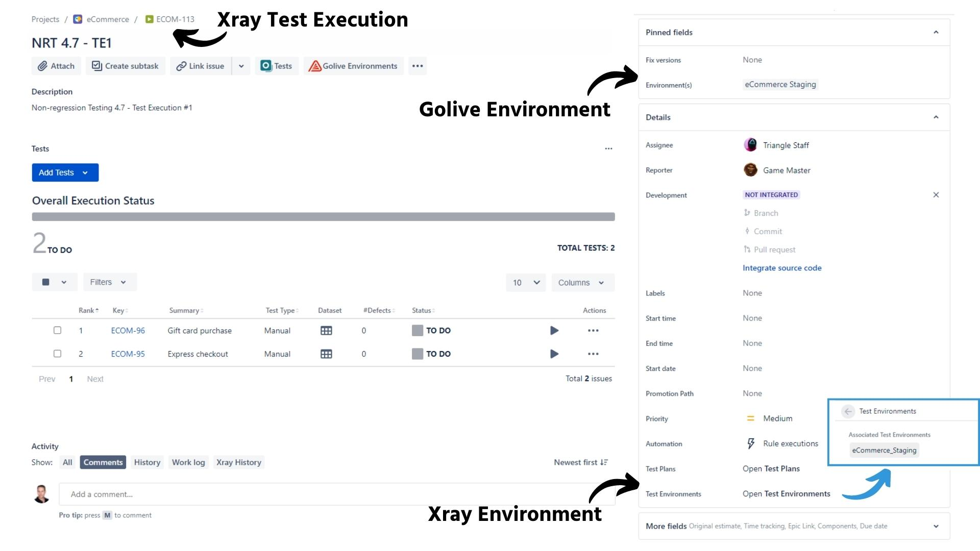Click the Attach paperclip icon
Screen dimensions: 980x551
coord(43,66)
